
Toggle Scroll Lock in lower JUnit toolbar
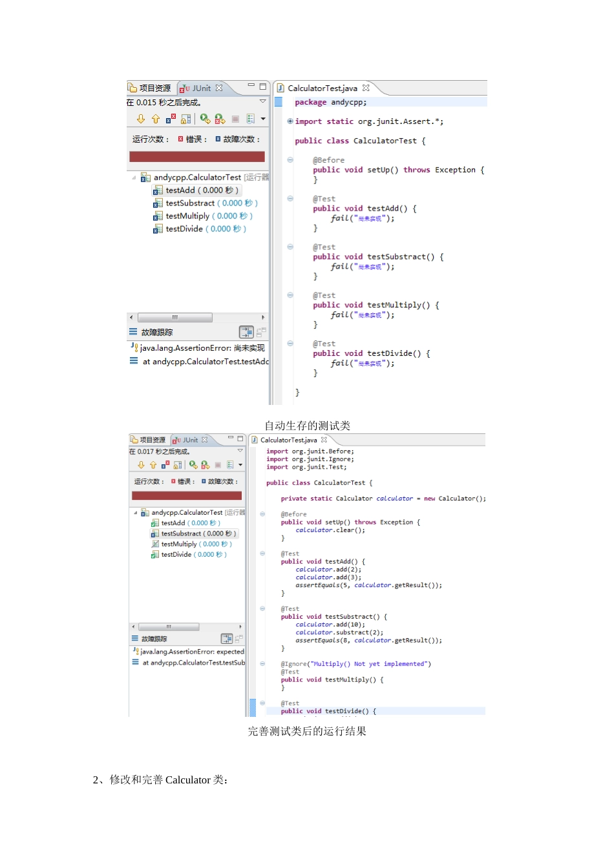(x=178, y=465)
